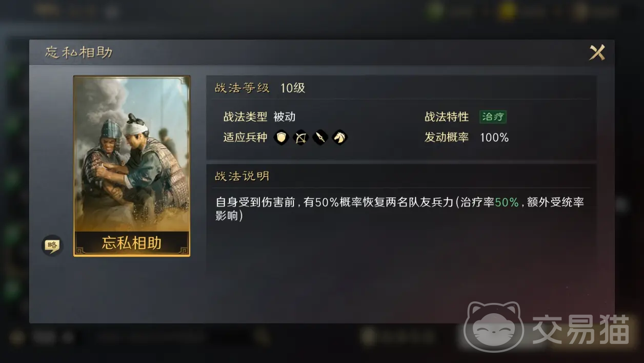Image resolution: width=644 pixels, height=363 pixels.
Task: Tap the shield infantry troop icon
Action: (x=281, y=138)
